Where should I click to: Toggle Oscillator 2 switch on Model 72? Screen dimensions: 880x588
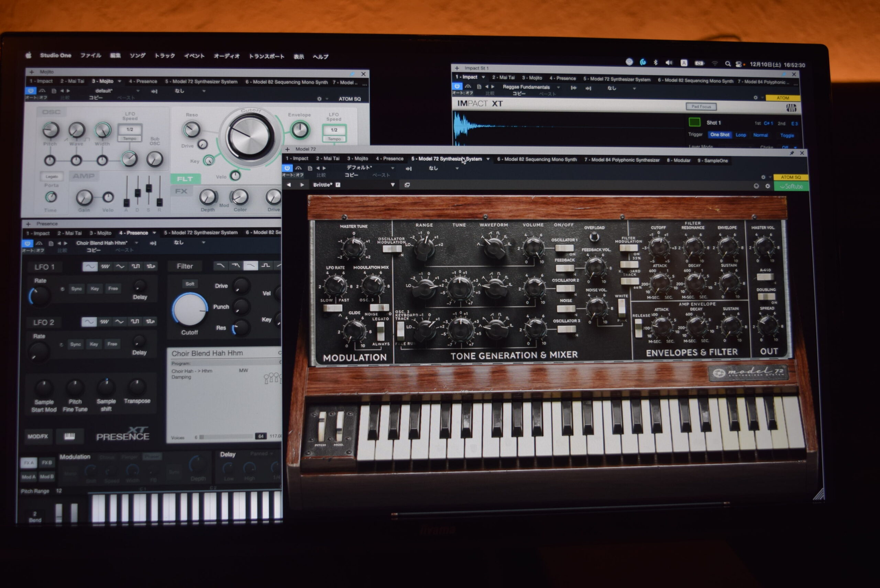[x=565, y=288]
